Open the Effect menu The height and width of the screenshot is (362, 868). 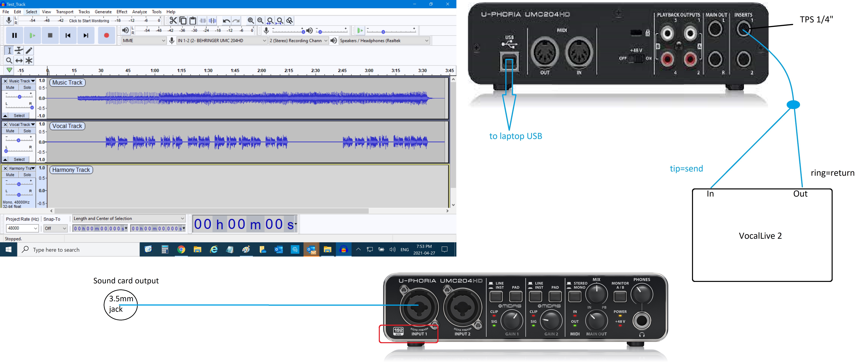tap(122, 12)
